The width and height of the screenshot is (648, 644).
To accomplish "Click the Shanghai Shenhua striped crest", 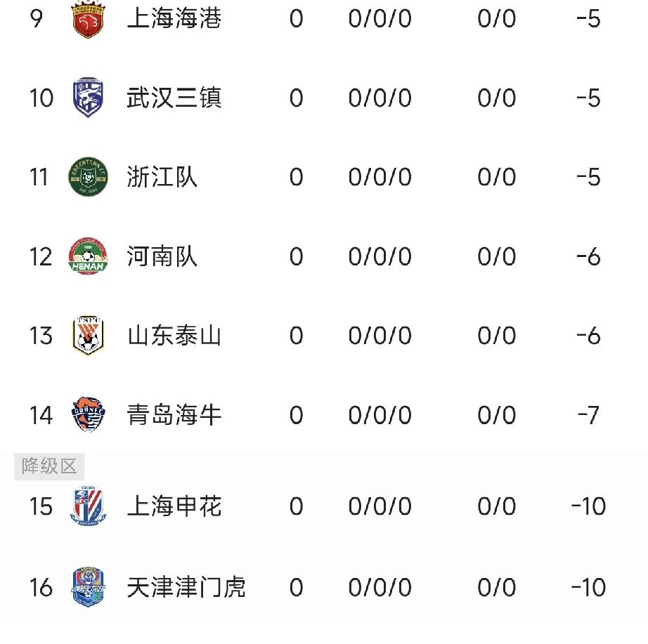I will 88,506.
